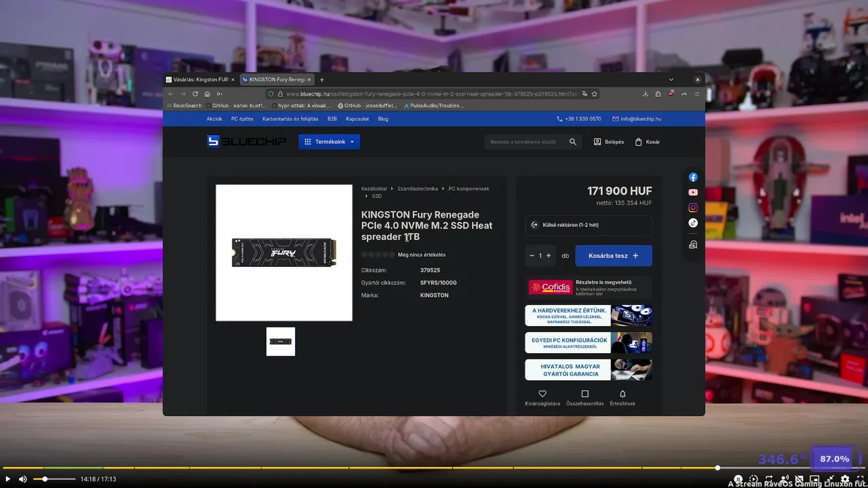Click the video volume speaker icon
Viewport: 868px width, 488px height.
pos(22,479)
